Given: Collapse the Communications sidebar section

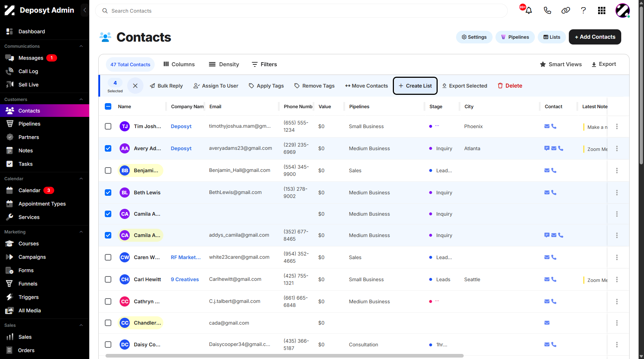Looking at the screenshot, I should [x=81, y=46].
